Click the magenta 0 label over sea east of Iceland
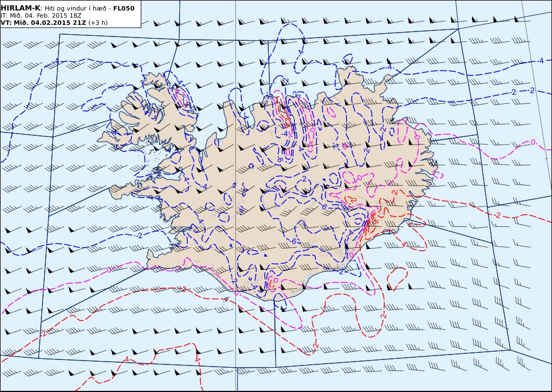Image resolution: width=552 pixels, height=392 pixels. coord(533,142)
